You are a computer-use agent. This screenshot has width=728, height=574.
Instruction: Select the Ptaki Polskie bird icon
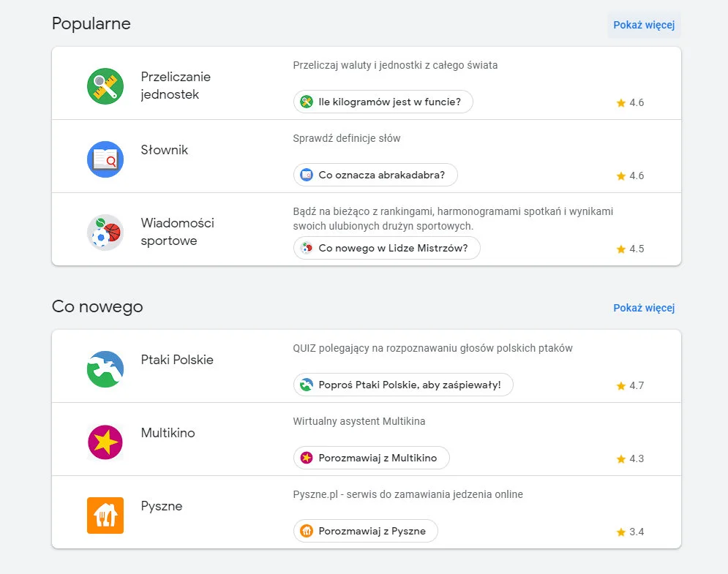[x=105, y=369]
